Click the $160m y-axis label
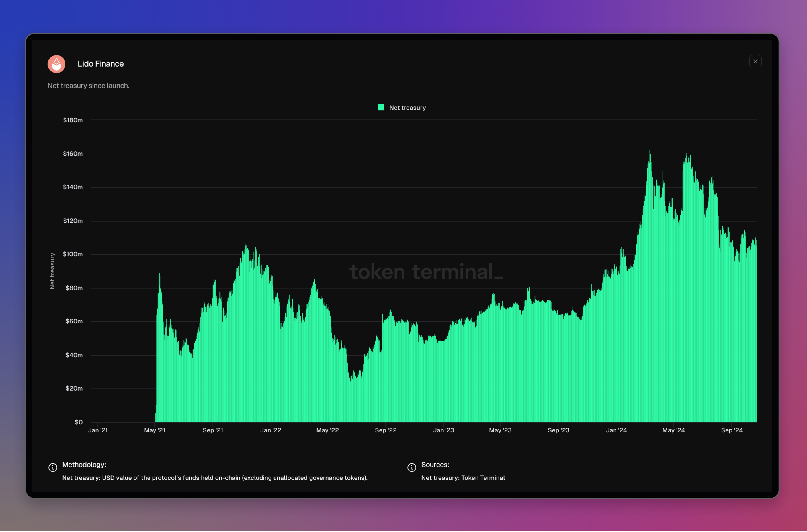 73,154
